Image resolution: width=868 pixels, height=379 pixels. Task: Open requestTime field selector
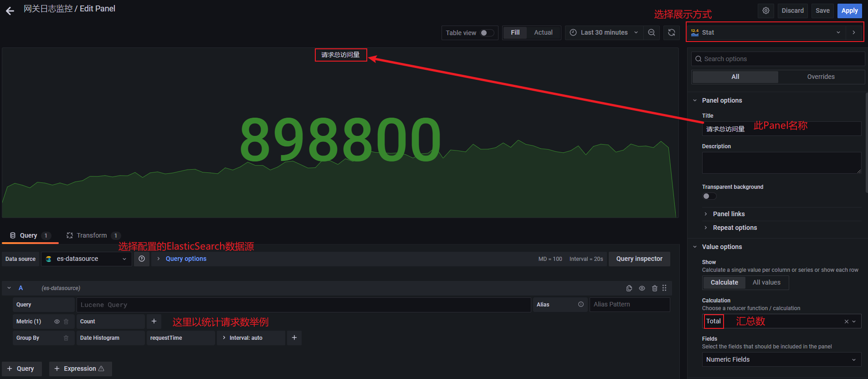coord(180,338)
